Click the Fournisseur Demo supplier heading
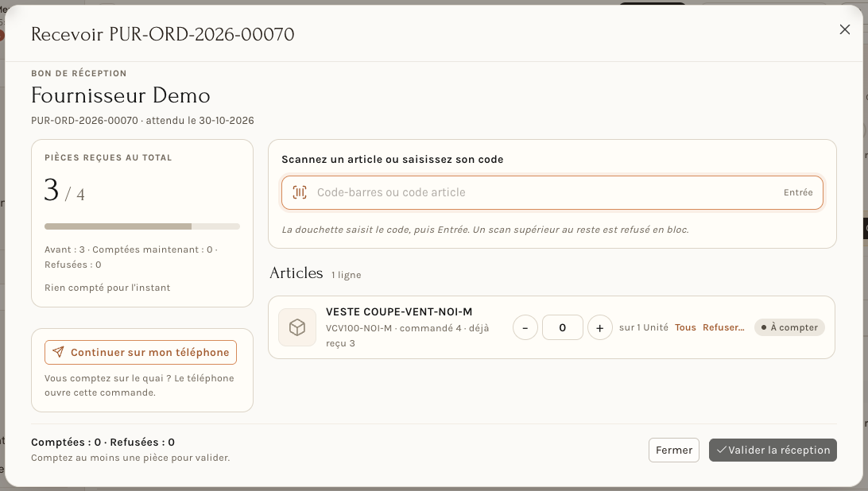The image size is (868, 491). 121,96
